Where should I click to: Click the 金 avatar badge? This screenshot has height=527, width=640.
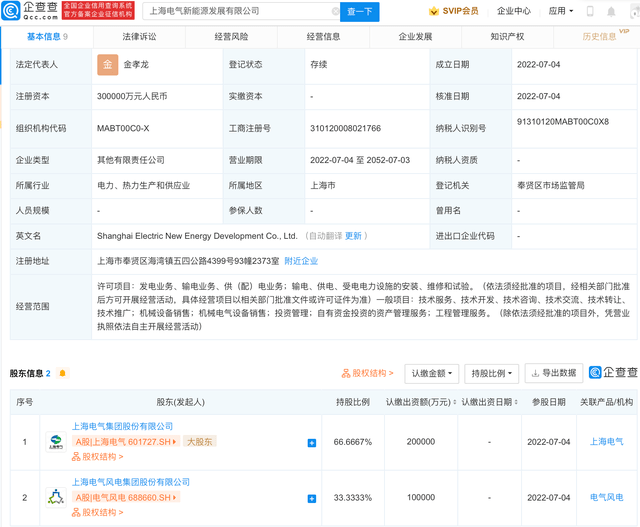click(x=108, y=64)
